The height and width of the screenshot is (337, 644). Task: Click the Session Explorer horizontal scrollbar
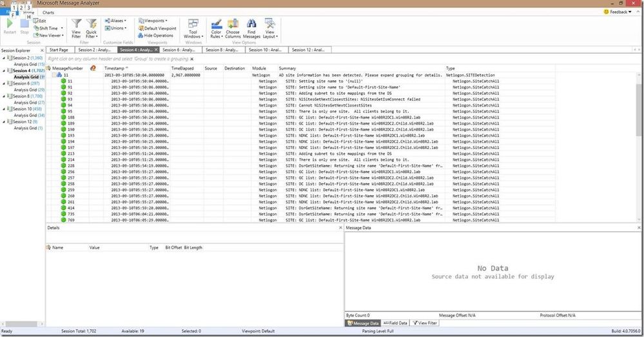point(21,324)
